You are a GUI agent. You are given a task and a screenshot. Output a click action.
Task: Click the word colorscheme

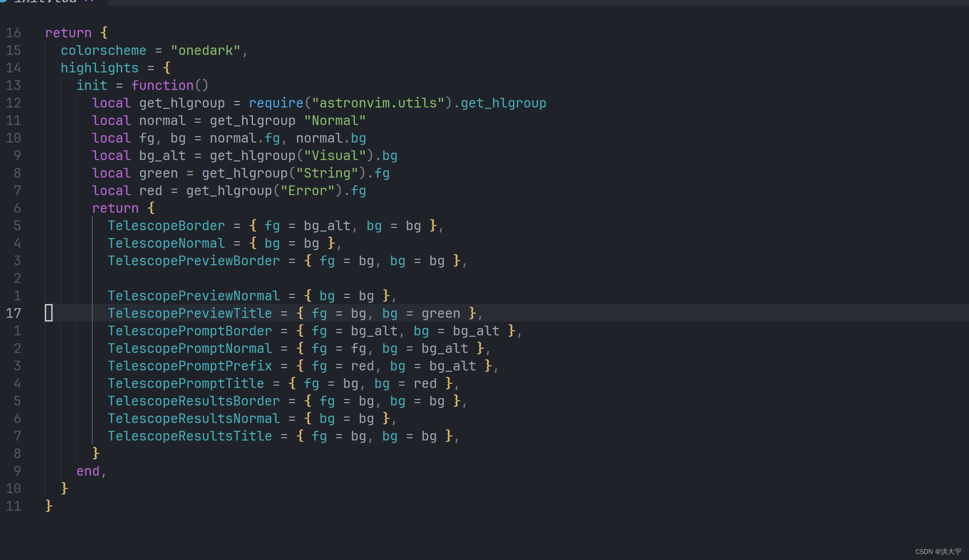tap(103, 50)
